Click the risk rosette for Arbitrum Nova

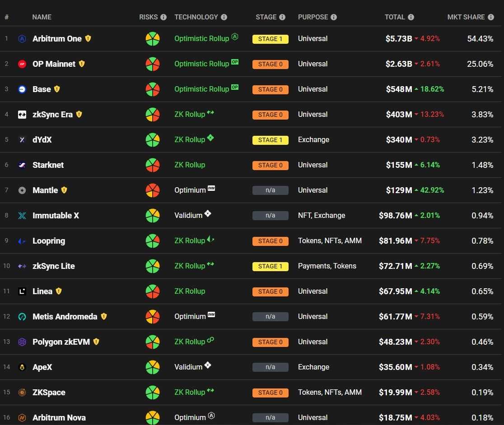coord(153,417)
